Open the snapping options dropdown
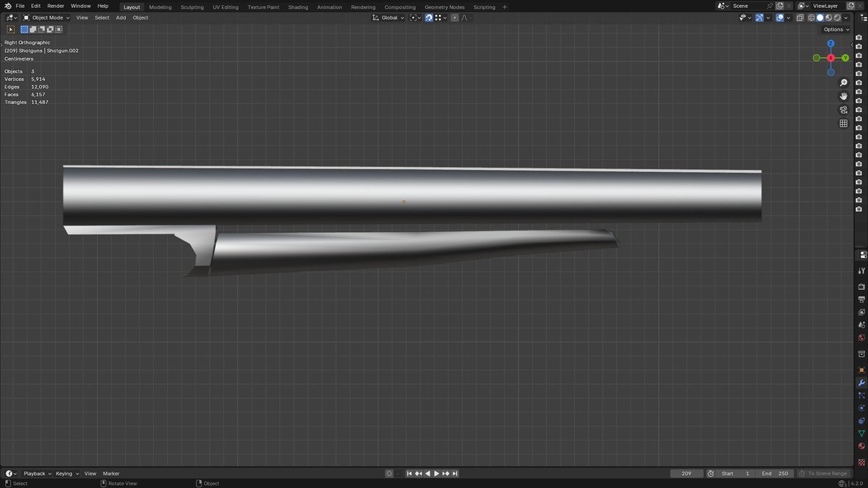 pyautogui.click(x=441, y=17)
